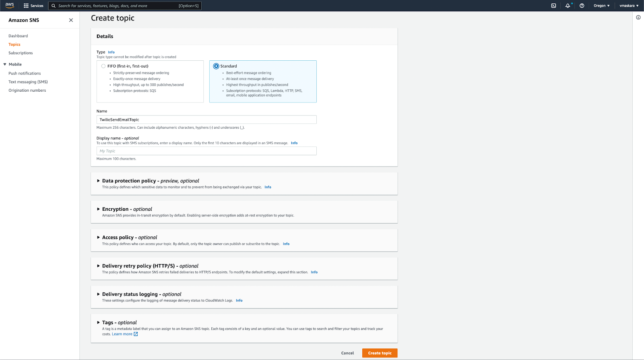Open the notifications bell
Screen dimensions: 644x360
pyautogui.click(x=568, y=6)
